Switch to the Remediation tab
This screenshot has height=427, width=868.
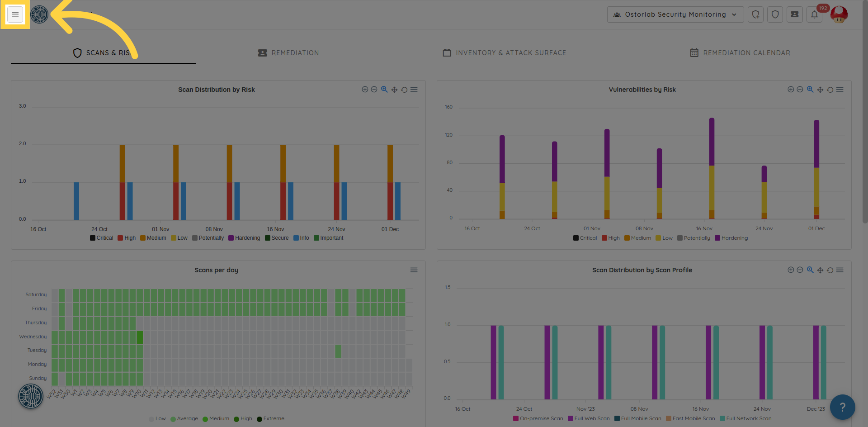pos(288,53)
